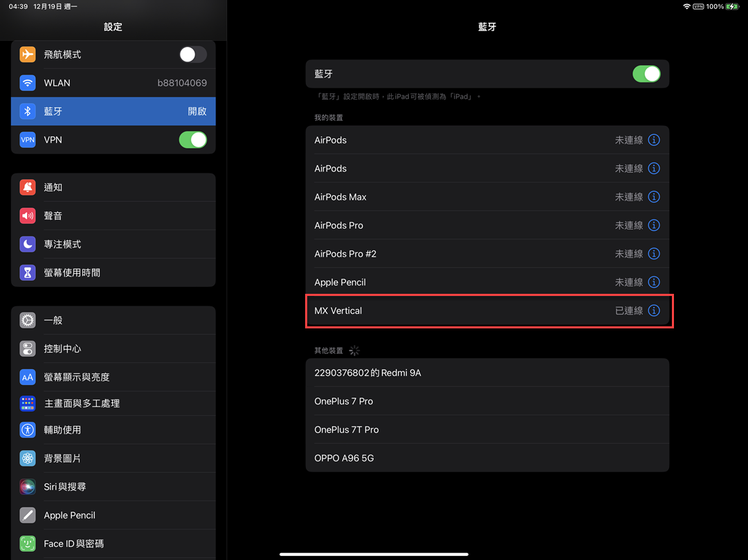Tap the VPN icon in sidebar
Image resolution: width=748 pixels, height=560 pixels.
[x=28, y=140]
